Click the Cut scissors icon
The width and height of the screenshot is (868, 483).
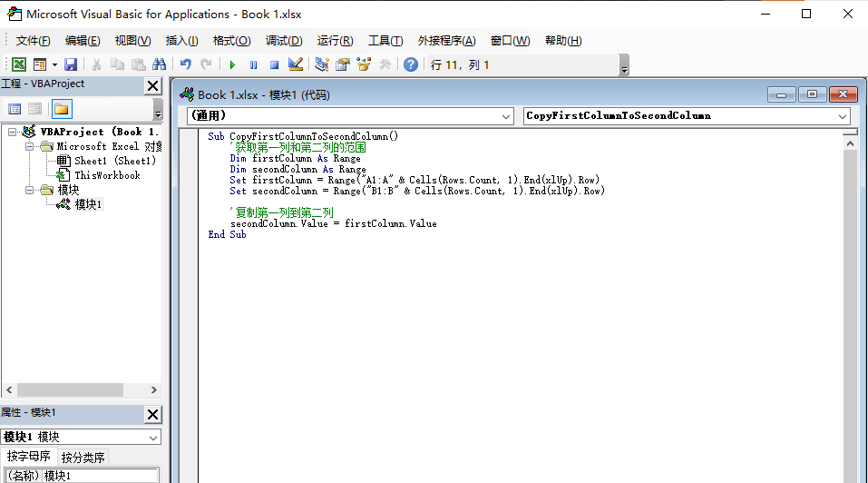click(96, 64)
